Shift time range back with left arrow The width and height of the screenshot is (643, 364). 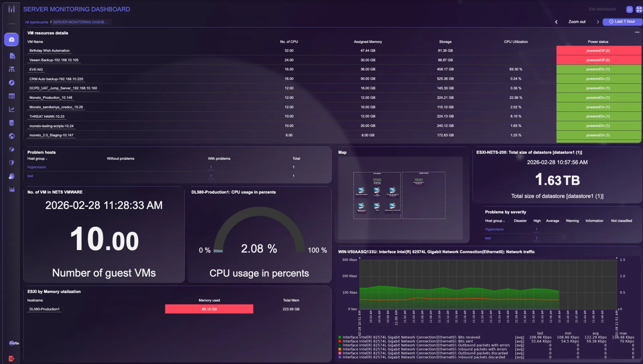556,22
